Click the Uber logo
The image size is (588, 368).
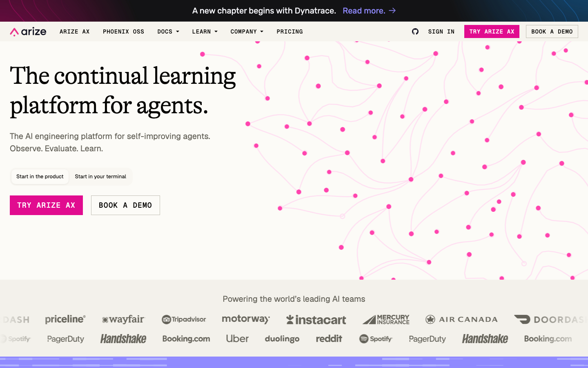pos(237,339)
